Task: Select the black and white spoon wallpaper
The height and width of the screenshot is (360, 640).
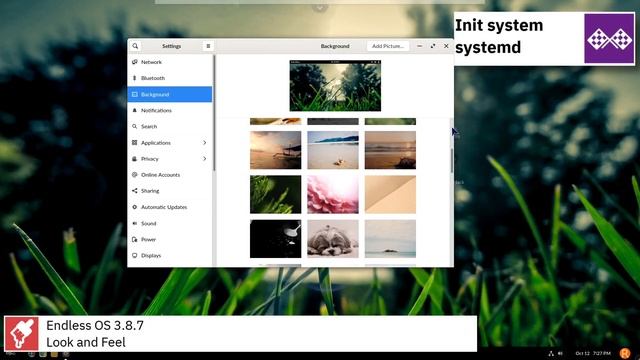Action: point(276,239)
